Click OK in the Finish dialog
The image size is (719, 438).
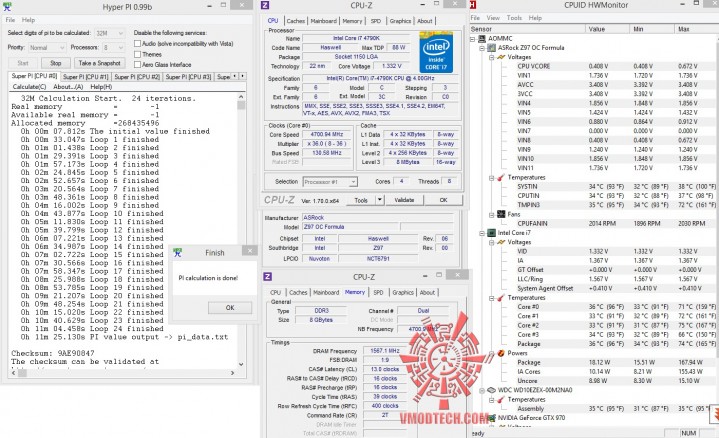pos(230,308)
